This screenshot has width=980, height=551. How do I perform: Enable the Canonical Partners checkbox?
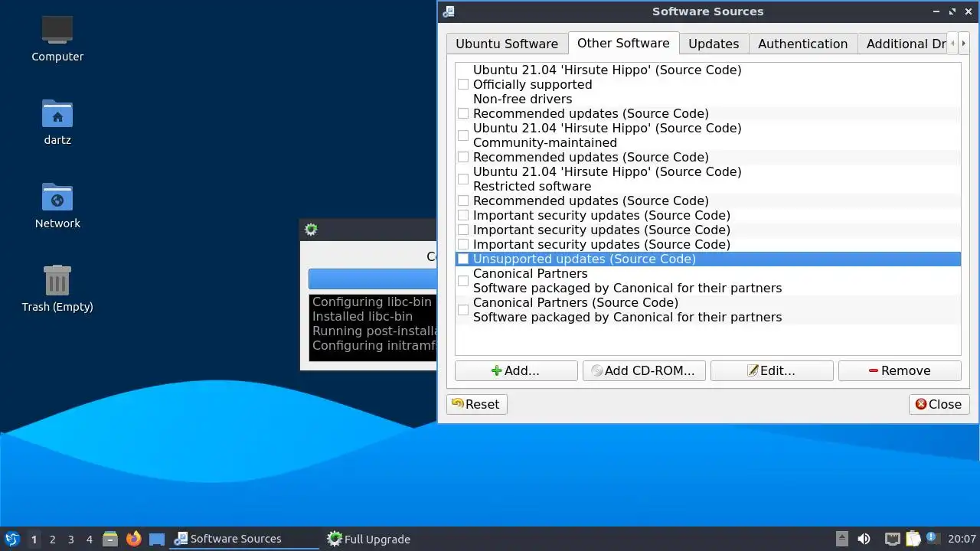pos(463,281)
